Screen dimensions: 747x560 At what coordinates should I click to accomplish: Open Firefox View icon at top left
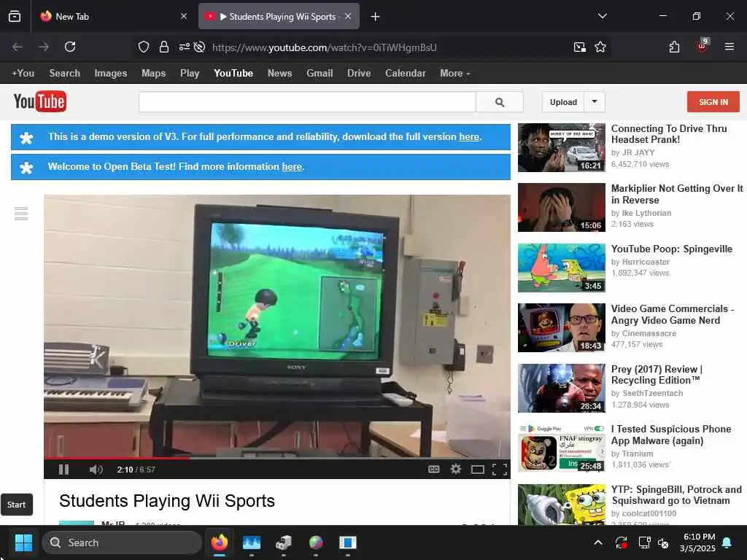pyautogui.click(x=15, y=16)
